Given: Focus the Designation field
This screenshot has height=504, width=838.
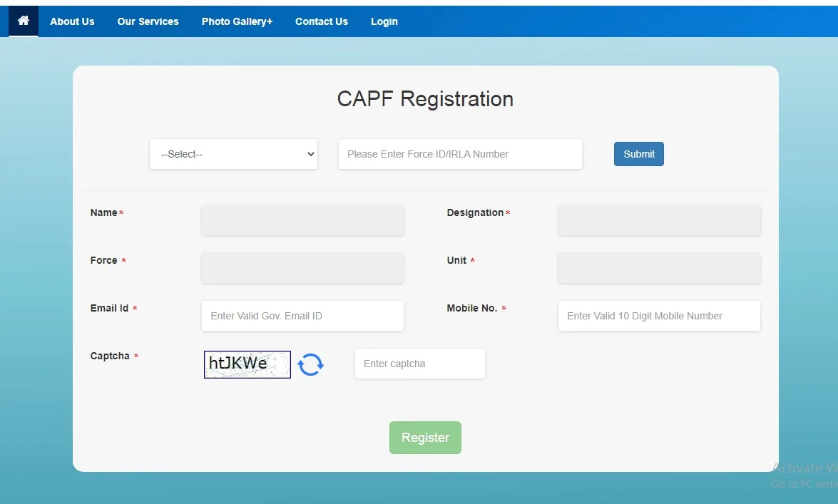Looking at the screenshot, I should pos(659,220).
